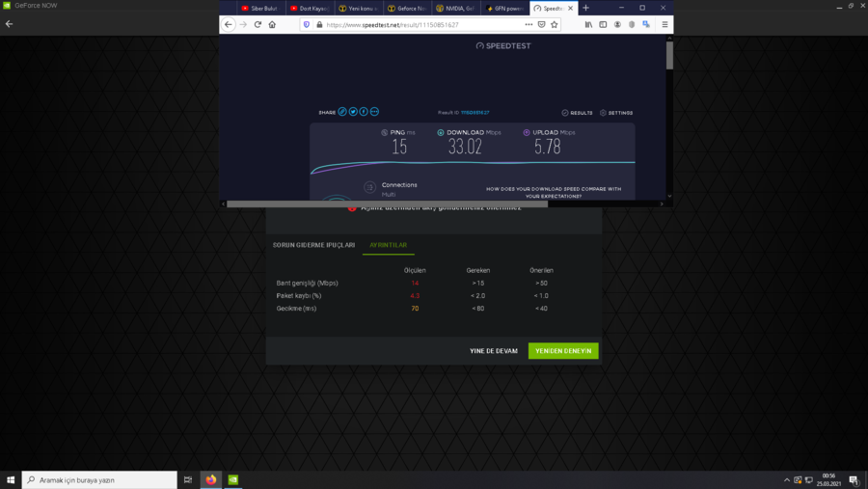The height and width of the screenshot is (489, 868).
Task: Click the YINE DE DEVAM button
Action: [494, 351]
